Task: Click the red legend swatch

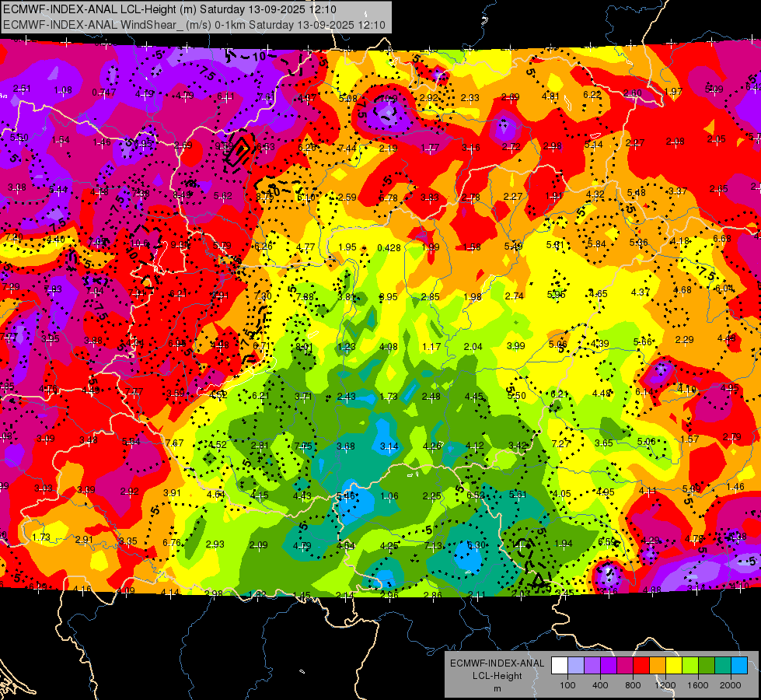Action: pos(641,666)
